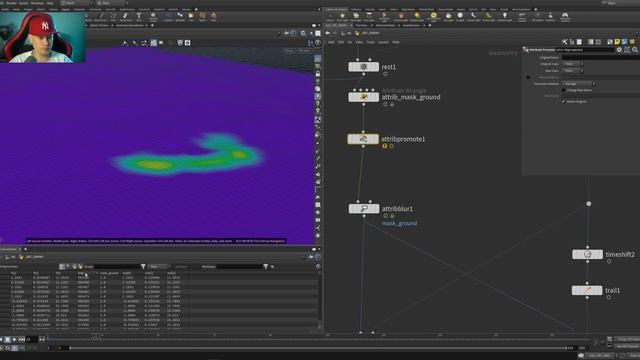The image size is (640, 360).
Task: Toggle the flag under trail1 node
Action: pyautogui.click(x=609, y=297)
